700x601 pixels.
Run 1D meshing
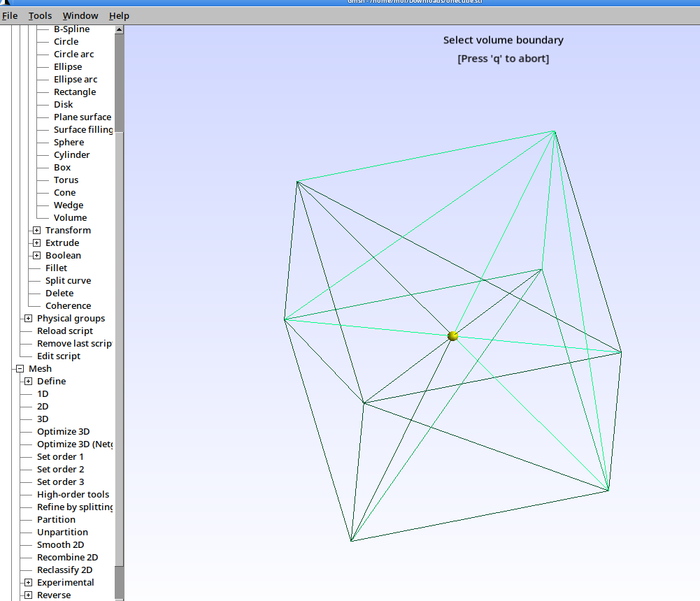click(43, 393)
